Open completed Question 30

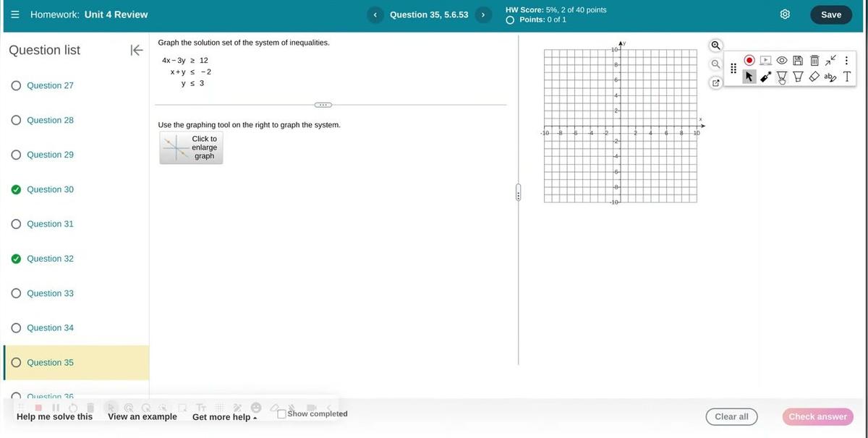50,189
